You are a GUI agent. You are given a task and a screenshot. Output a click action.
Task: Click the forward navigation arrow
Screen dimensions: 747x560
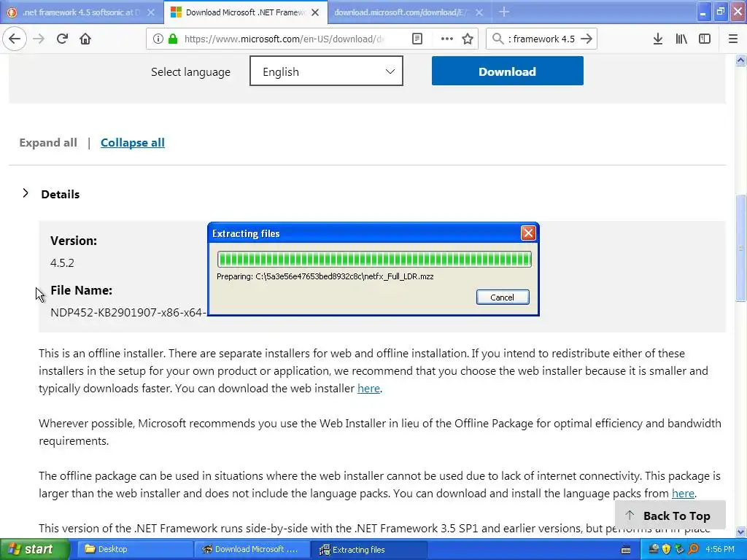coord(39,39)
